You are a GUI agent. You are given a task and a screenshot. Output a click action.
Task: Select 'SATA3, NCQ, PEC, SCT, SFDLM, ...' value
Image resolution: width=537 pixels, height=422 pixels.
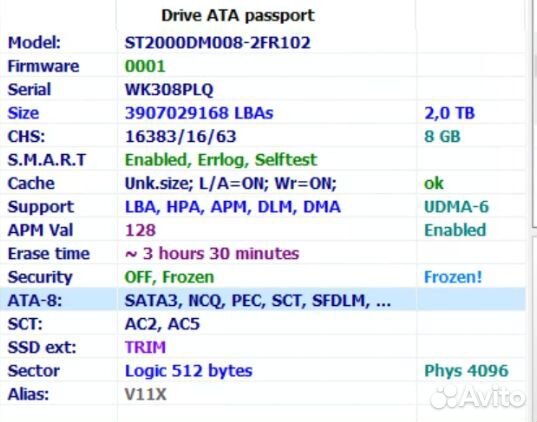[258, 301]
